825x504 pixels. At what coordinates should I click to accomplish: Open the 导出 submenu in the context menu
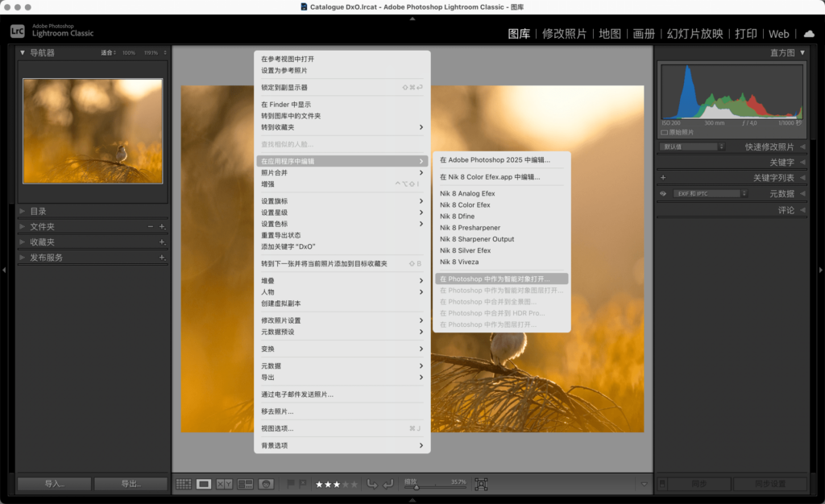click(342, 378)
